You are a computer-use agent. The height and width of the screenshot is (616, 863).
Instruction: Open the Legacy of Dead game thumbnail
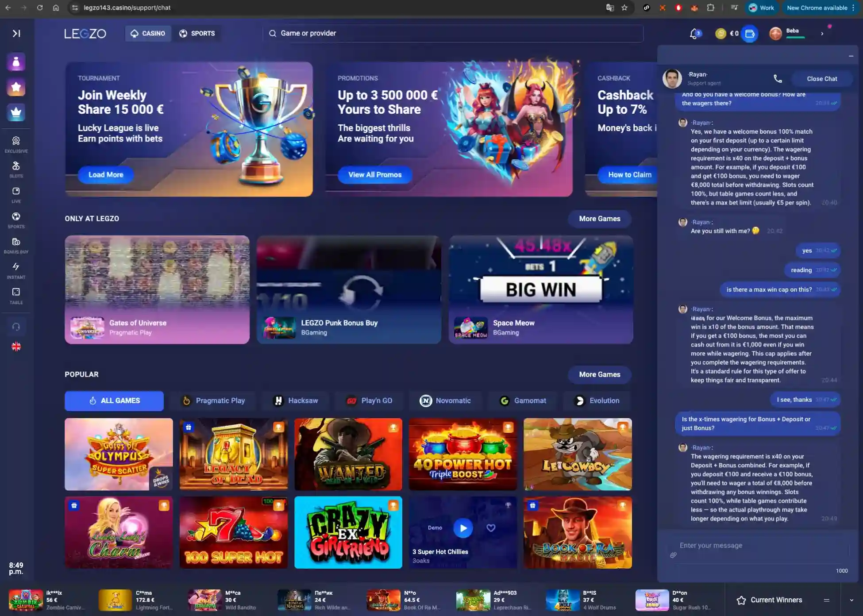point(234,454)
